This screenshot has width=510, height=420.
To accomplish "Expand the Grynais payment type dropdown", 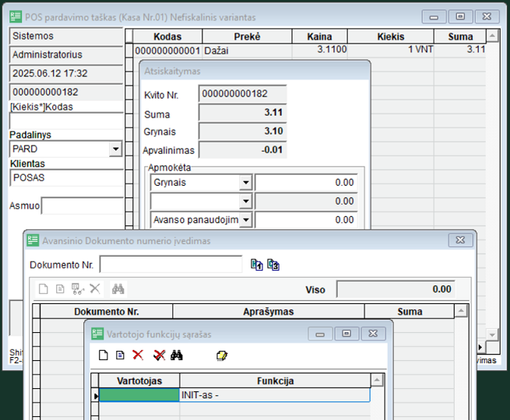I will [246, 183].
